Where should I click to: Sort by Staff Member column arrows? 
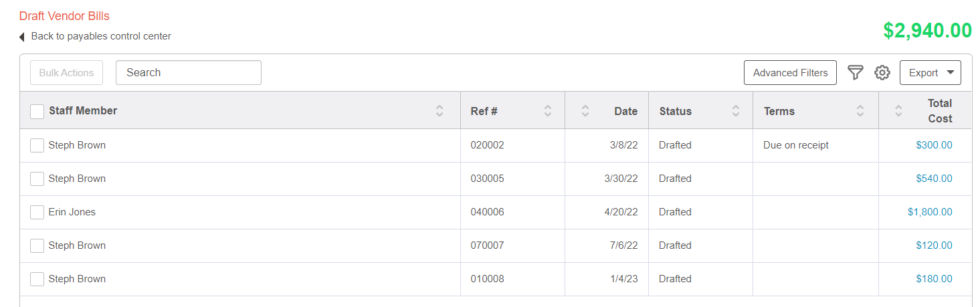[x=439, y=111]
